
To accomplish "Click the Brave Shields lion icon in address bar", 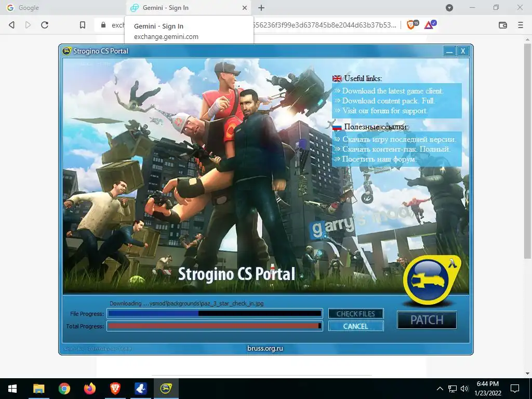I will tap(411, 24).
